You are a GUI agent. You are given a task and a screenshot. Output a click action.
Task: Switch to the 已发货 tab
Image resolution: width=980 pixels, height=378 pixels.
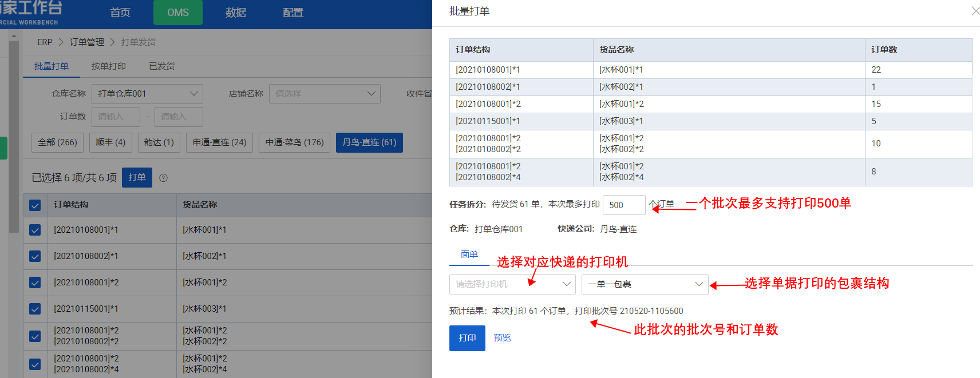coord(162,66)
